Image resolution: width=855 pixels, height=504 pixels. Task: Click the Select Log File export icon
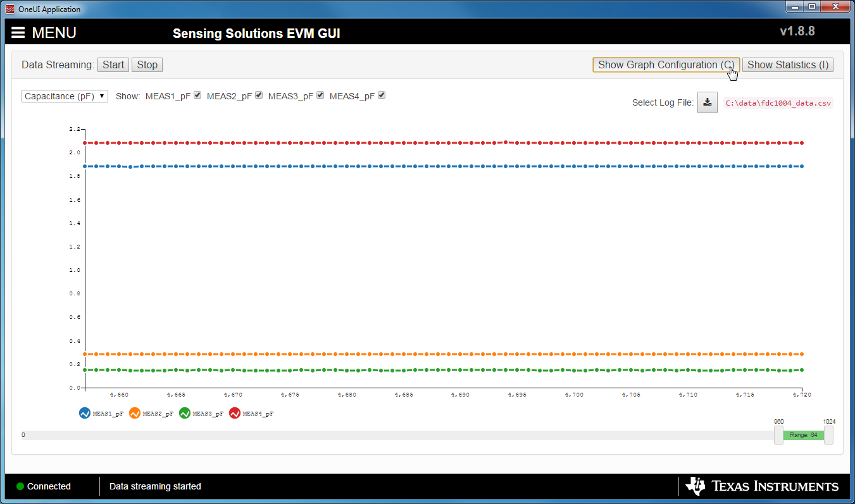[707, 102]
